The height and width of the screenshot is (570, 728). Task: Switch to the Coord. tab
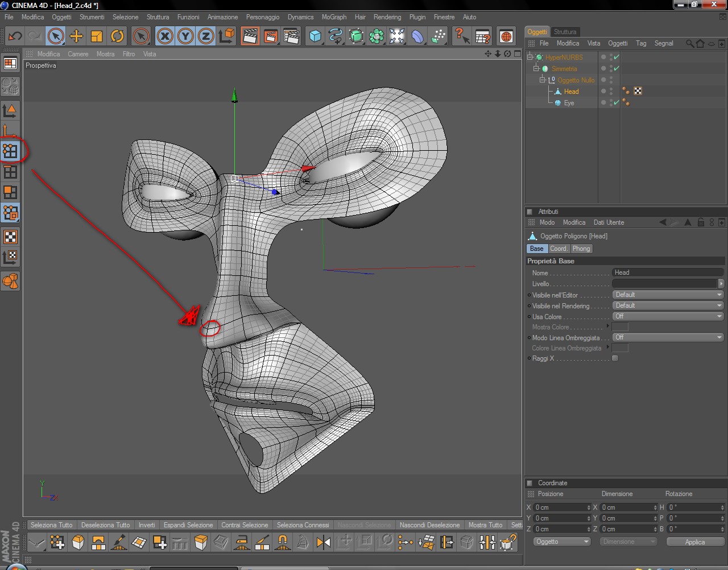(559, 249)
